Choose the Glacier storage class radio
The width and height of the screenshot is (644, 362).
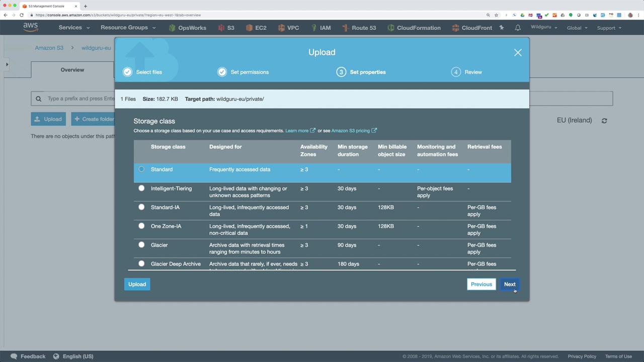pos(141,245)
